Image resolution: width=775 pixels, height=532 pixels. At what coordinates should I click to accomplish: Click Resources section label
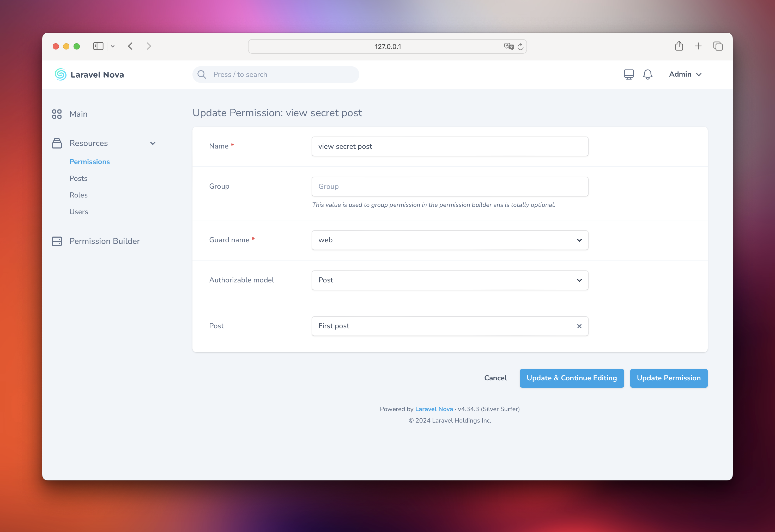(88, 143)
